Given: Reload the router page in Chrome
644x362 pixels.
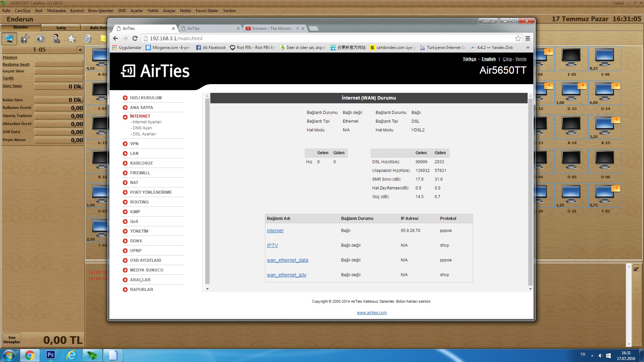Looking at the screenshot, I should (x=135, y=39).
